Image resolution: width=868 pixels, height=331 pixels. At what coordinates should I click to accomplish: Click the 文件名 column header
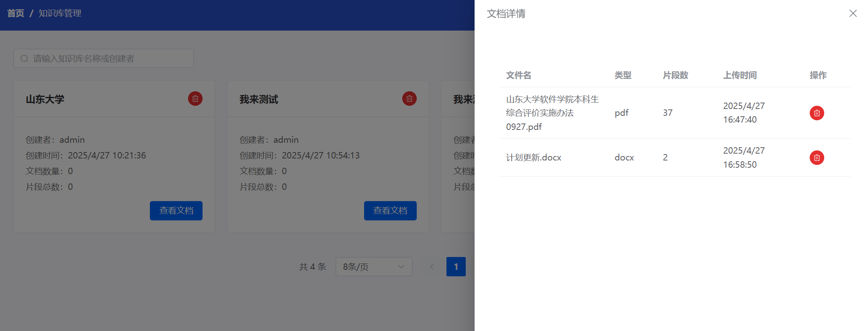coord(518,75)
